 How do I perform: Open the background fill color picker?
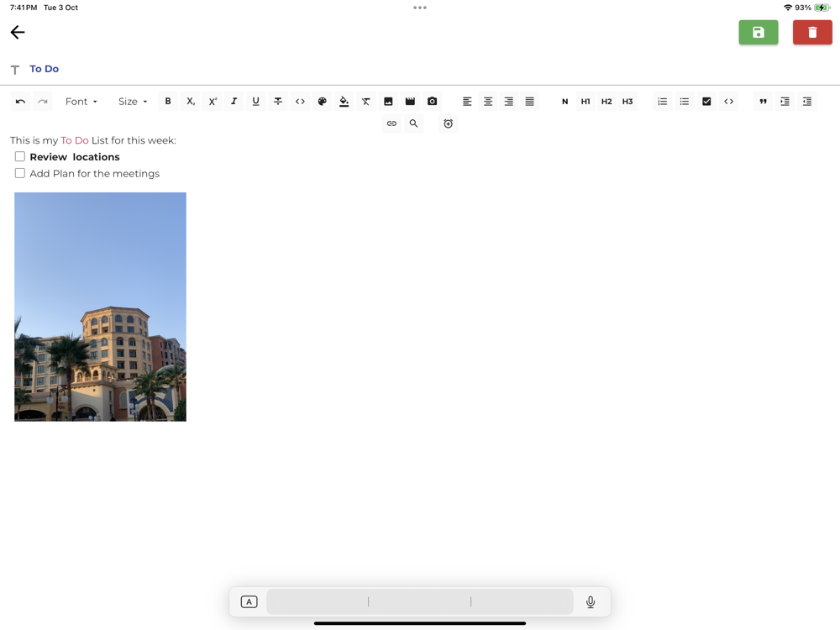tap(344, 102)
